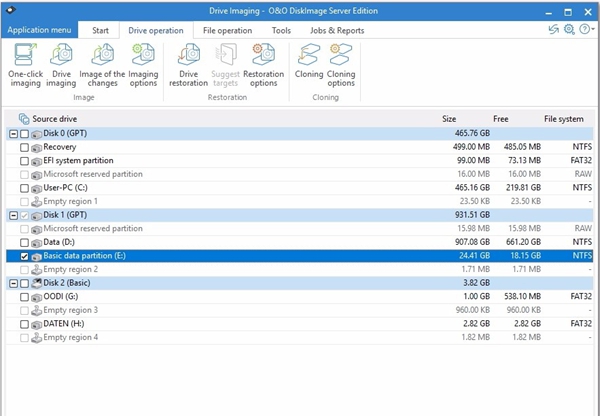Check the Data (D:) checkbox
Viewport: 600px width, 416px height.
tap(24, 243)
